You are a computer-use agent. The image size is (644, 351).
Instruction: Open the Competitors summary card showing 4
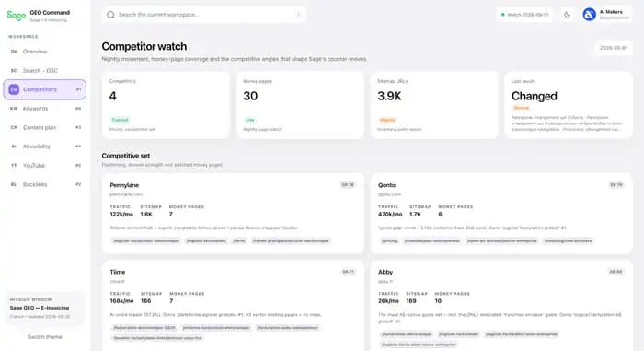pyautogui.click(x=166, y=105)
